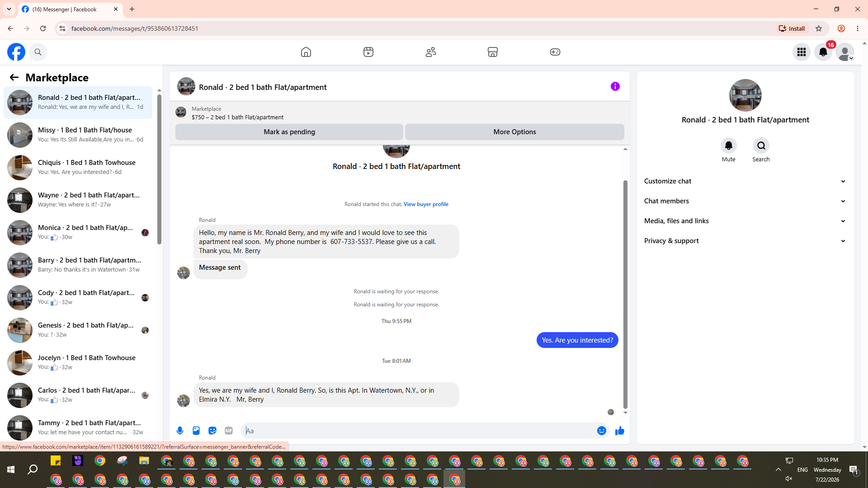
Task: View notifications bell with 16 badge
Action: (823, 52)
